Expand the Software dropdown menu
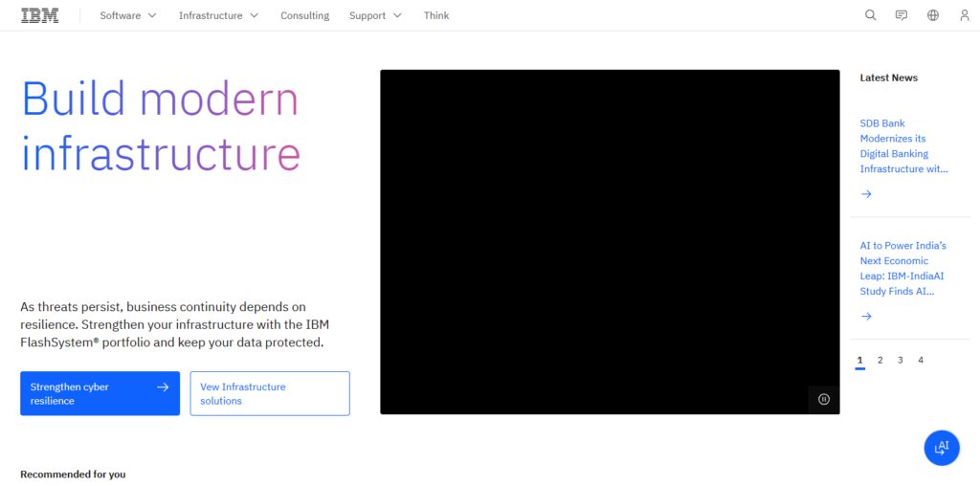 tap(128, 15)
